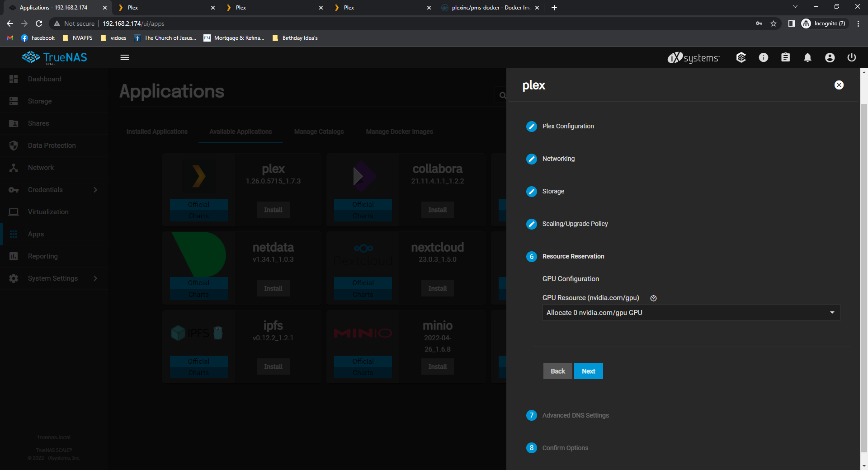
Task: Reload the browser page
Action: (x=39, y=23)
